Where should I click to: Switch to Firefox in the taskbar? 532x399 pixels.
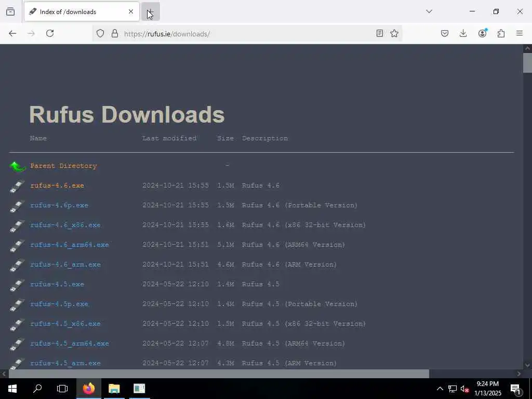pos(88,389)
